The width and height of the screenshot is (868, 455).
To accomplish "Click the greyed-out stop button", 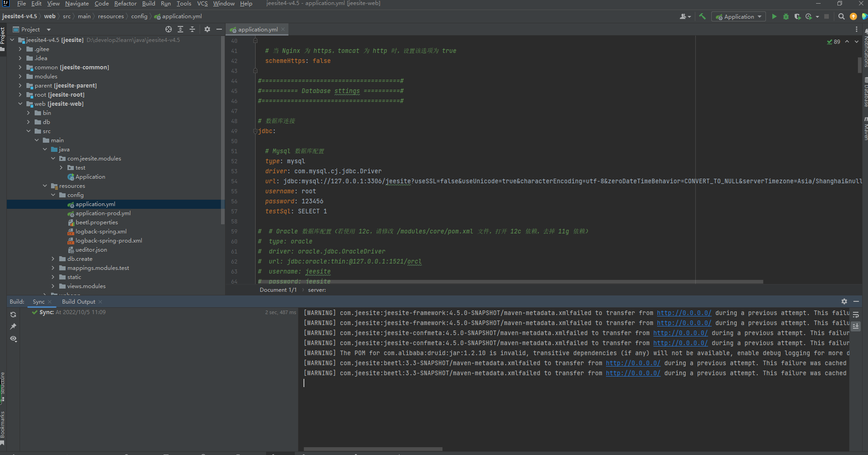I will coord(827,16).
